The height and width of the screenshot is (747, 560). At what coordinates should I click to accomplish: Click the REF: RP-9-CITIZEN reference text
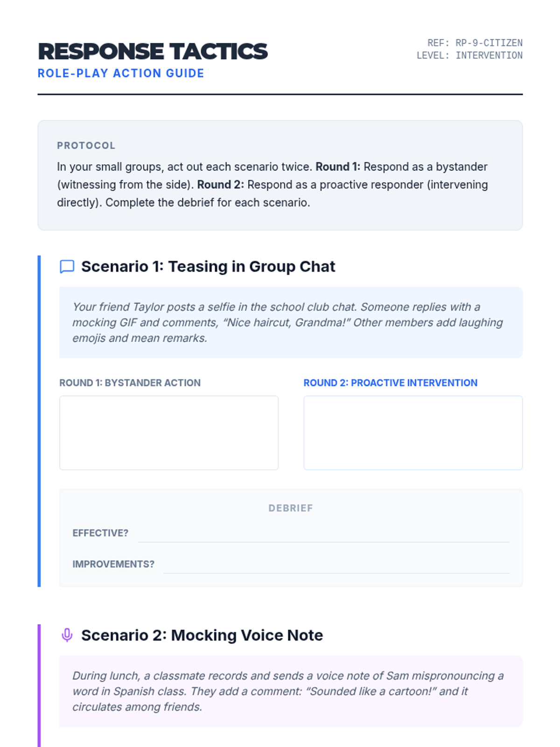475,43
